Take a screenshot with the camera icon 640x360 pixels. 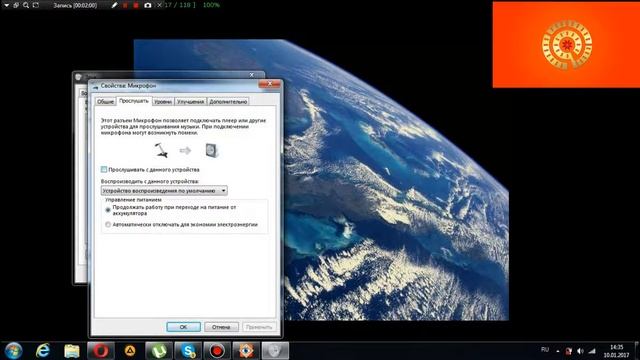point(148,5)
